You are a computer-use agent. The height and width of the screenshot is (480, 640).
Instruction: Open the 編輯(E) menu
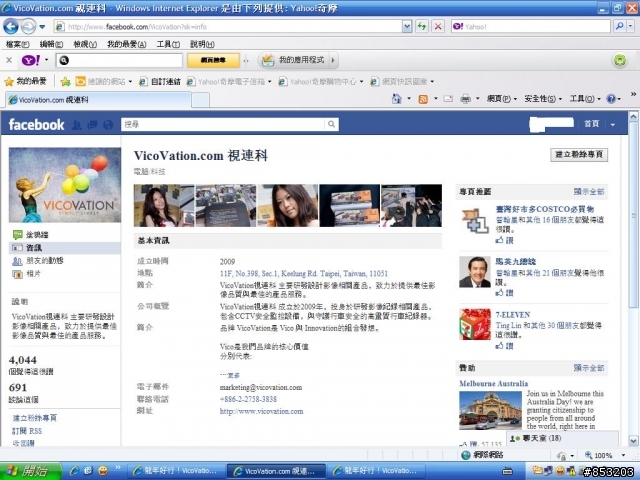[51, 44]
